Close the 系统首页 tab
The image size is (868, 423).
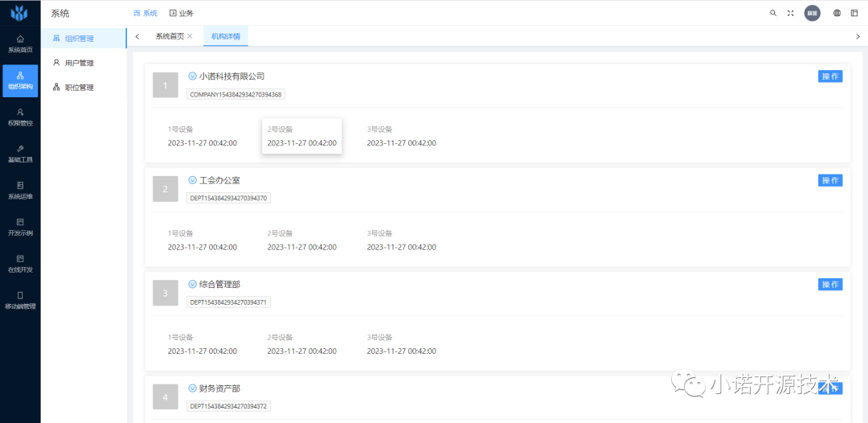tap(190, 36)
